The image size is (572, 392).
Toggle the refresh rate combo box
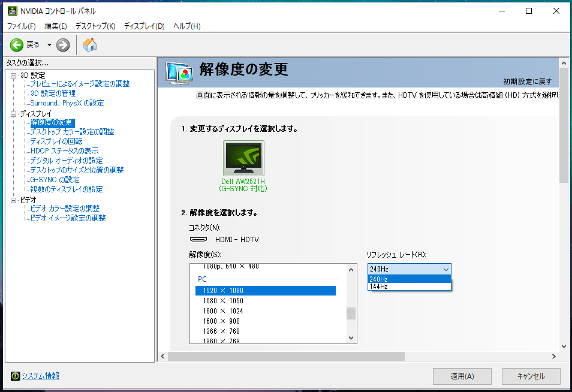tap(410, 269)
